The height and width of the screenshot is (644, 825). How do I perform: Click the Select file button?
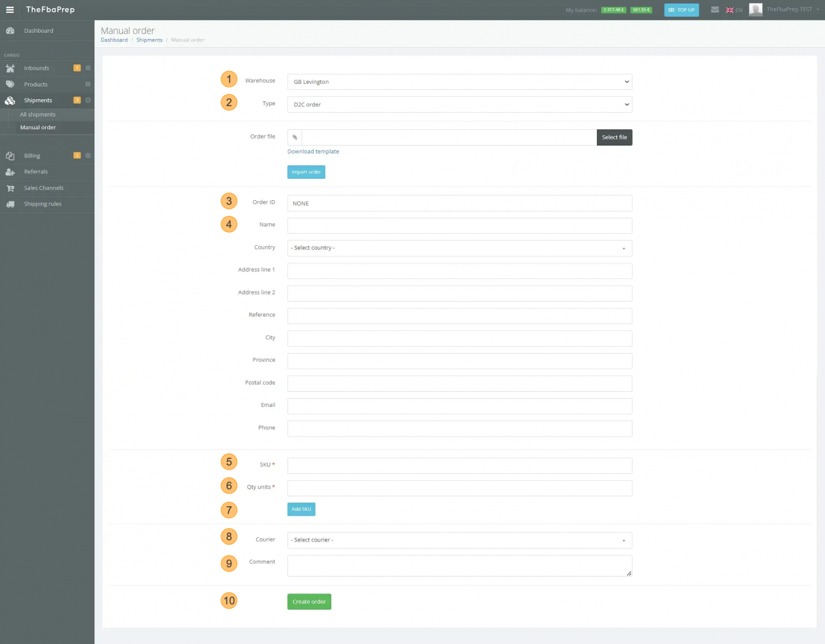615,137
